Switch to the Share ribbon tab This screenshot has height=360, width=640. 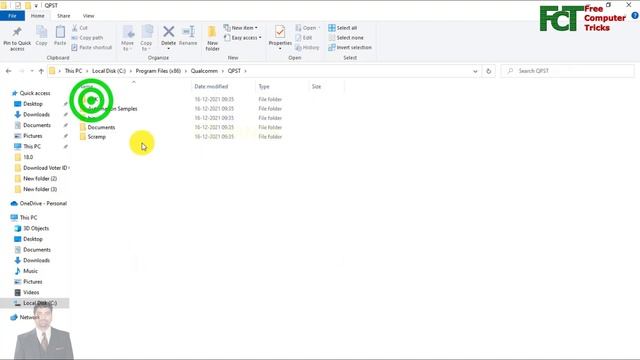click(x=64, y=16)
